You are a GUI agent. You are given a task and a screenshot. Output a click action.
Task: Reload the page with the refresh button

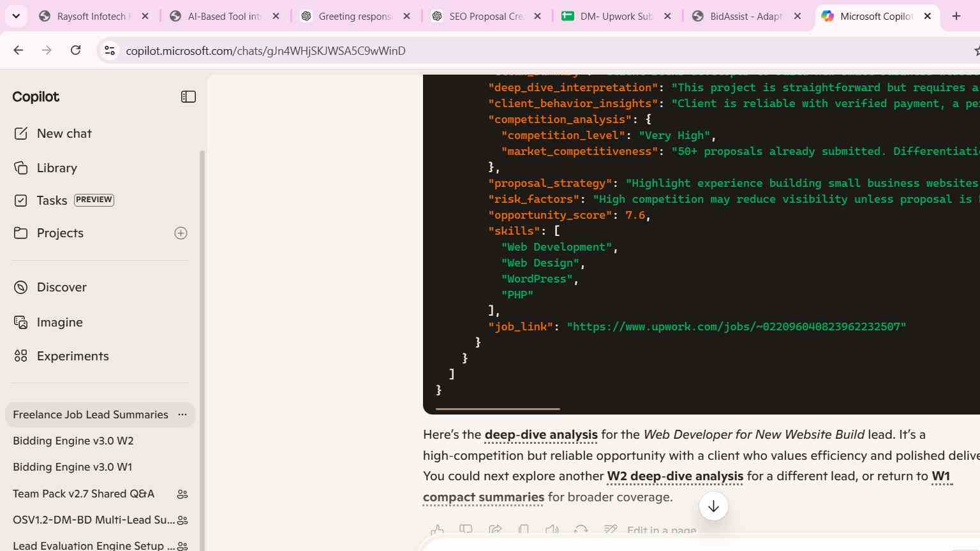click(75, 50)
